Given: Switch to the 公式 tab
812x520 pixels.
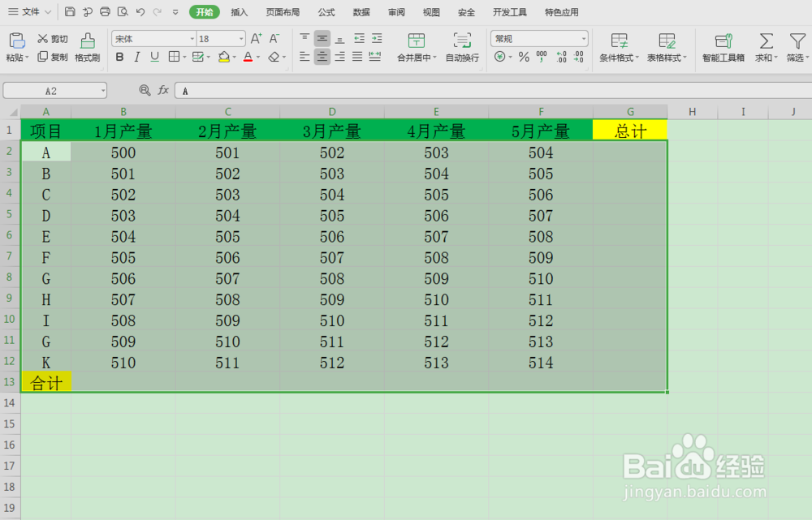Looking at the screenshot, I should click(x=326, y=12).
